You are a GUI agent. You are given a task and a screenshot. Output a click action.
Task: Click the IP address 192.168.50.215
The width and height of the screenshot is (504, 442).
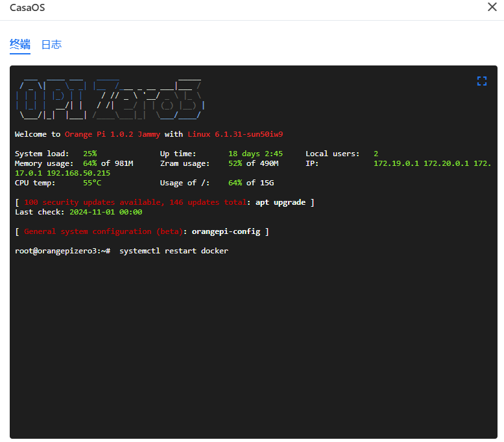78,173
